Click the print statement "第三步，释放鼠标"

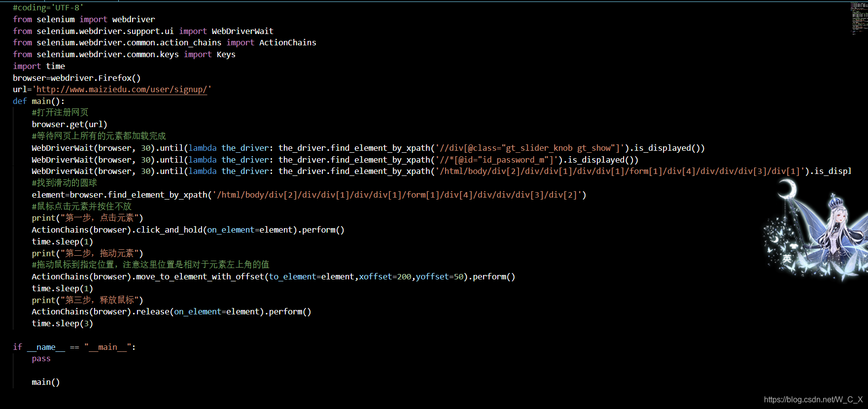pyautogui.click(x=87, y=300)
